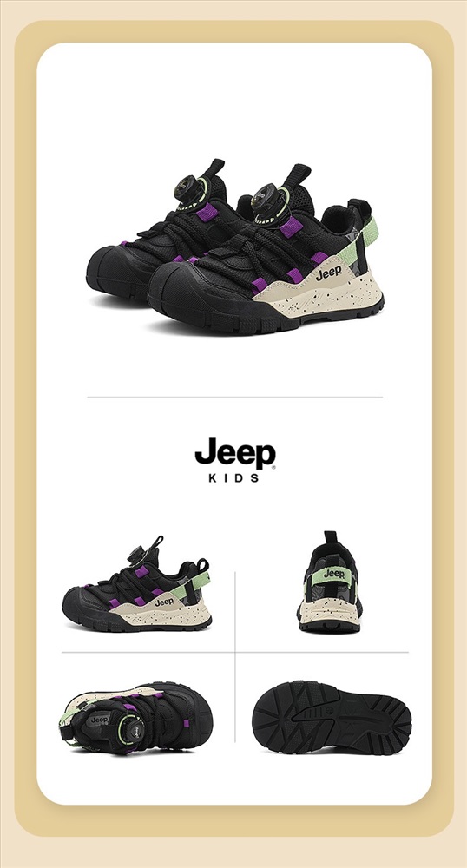Open the rear heel view shoe thumbnail
467x868 pixels.
coord(330,582)
